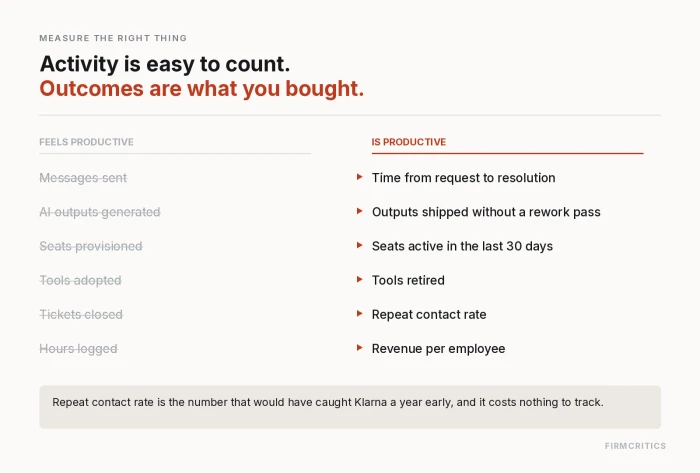Click the struck-through Seats provisioned item
This screenshot has height=473, width=700.
coord(91,246)
